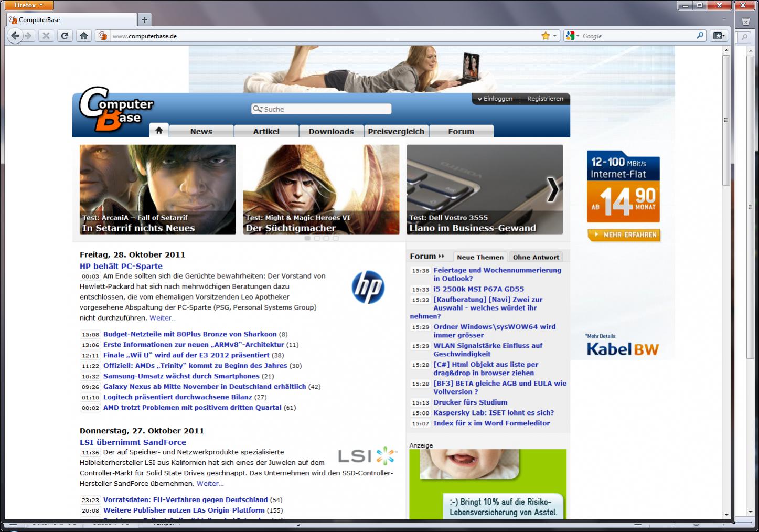The image size is (759, 532).
Task: Open Budget-Netzteile mit 80Plus Bronze article
Action: coord(190,334)
